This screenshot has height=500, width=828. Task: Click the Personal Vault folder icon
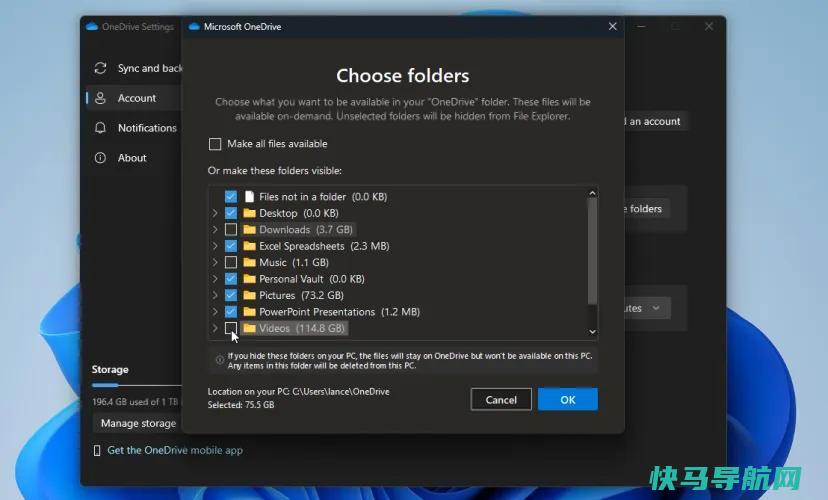click(250, 278)
